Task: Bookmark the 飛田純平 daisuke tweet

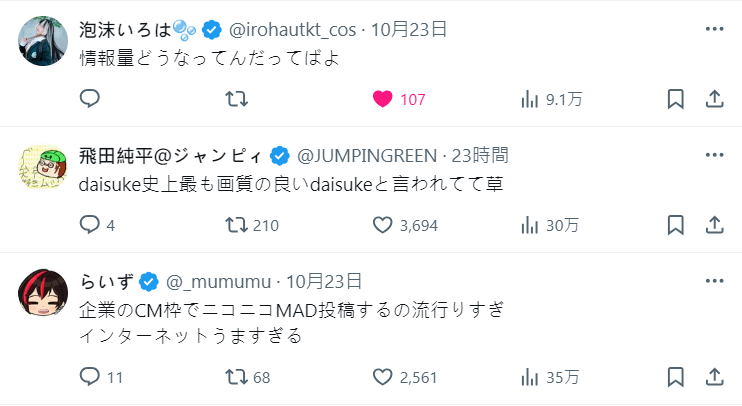Action: pyautogui.click(x=676, y=225)
